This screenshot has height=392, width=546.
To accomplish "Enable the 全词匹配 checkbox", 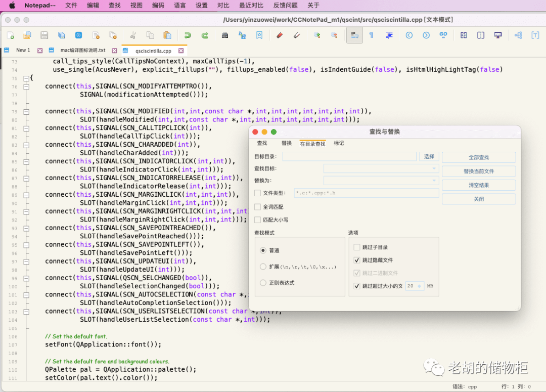I will point(258,207).
